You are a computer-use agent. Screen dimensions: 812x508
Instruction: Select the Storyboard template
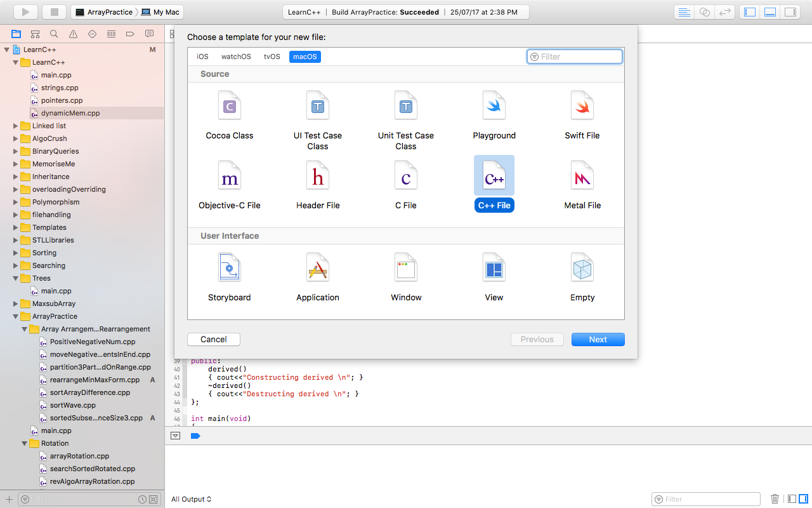(230, 277)
